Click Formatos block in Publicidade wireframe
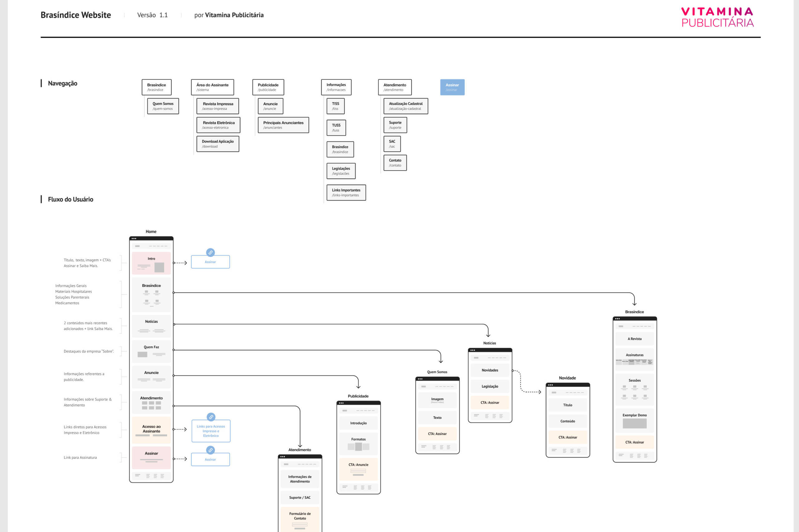Image resolution: width=799 pixels, height=532 pixels. 359,444
